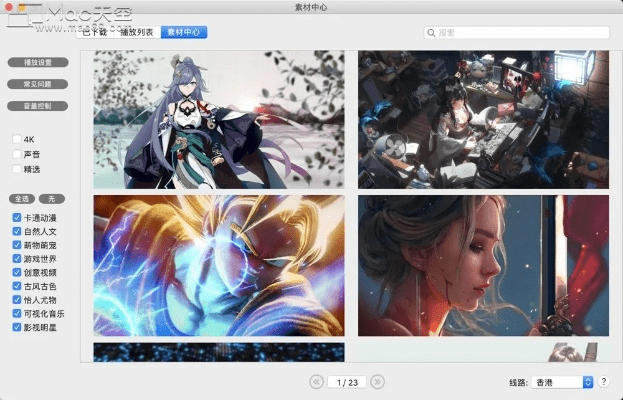Click the 搜索 search field

click(517, 33)
